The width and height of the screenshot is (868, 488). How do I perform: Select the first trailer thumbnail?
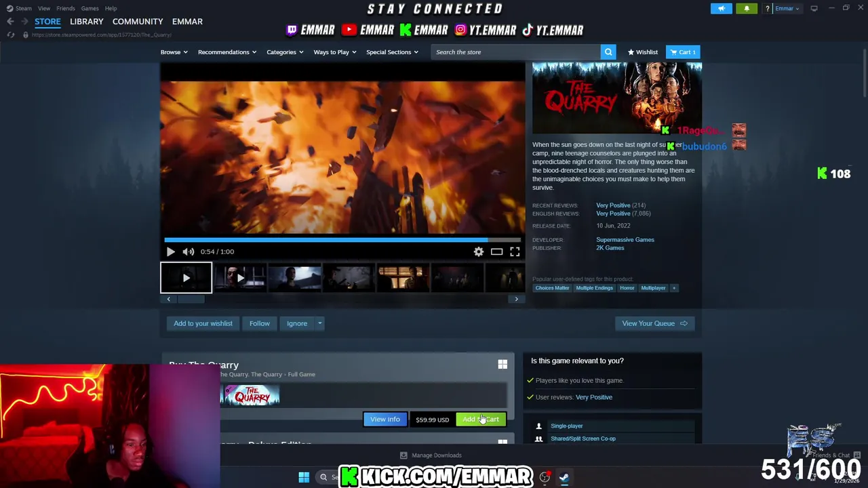point(186,278)
